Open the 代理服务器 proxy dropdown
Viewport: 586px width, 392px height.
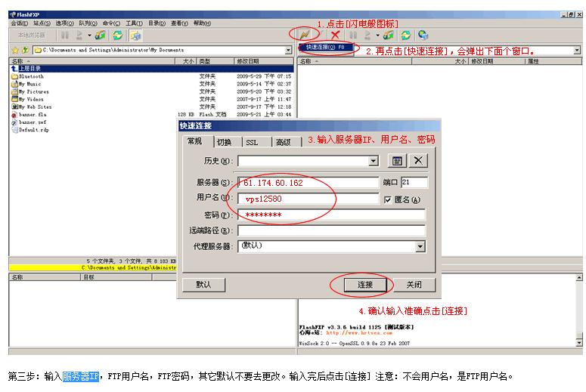[420, 246]
